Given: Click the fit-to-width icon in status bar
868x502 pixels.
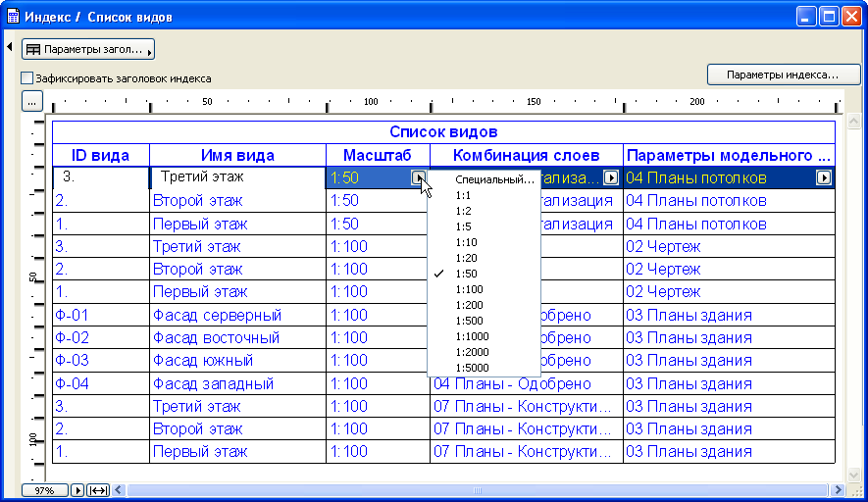Looking at the screenshot, I should pyautogui.click(x=99, y=489).
